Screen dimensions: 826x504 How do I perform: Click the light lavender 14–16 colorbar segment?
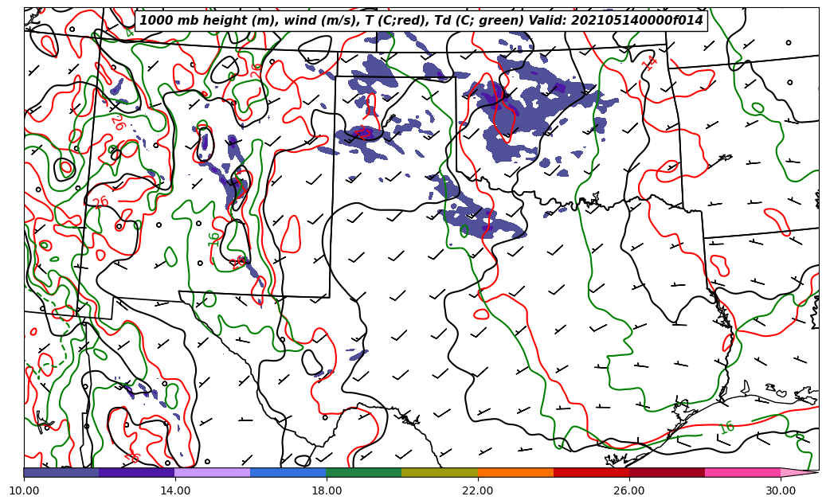coord(213,472)
